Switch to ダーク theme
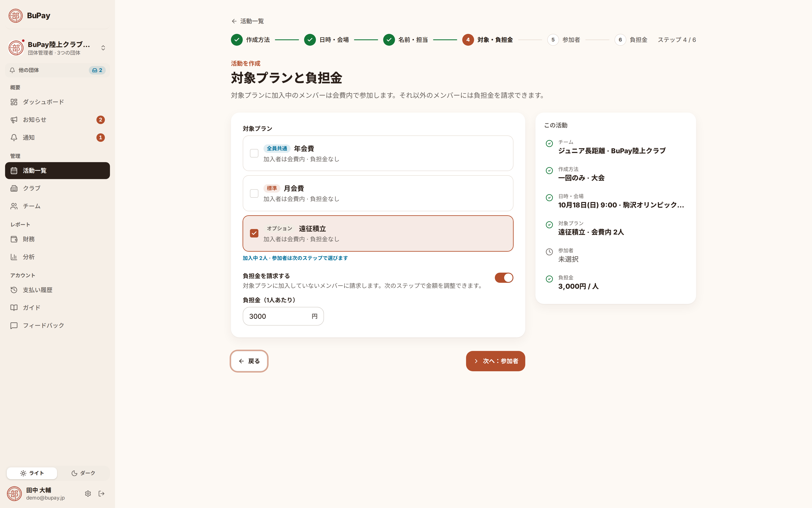 [83, 473]
